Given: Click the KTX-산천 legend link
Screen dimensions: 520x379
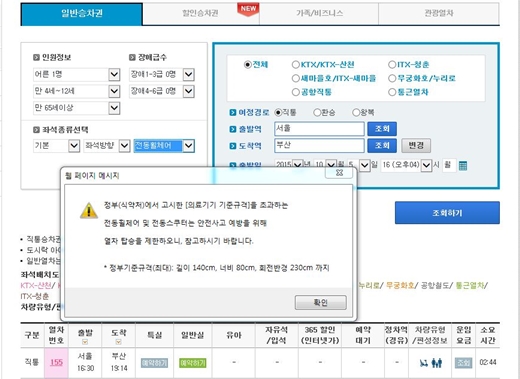Looking at the screenshot, I should [x=36, y=285].
